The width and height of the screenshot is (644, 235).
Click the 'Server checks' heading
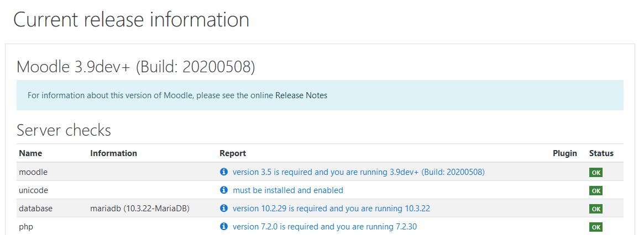(x=64, y=130)
